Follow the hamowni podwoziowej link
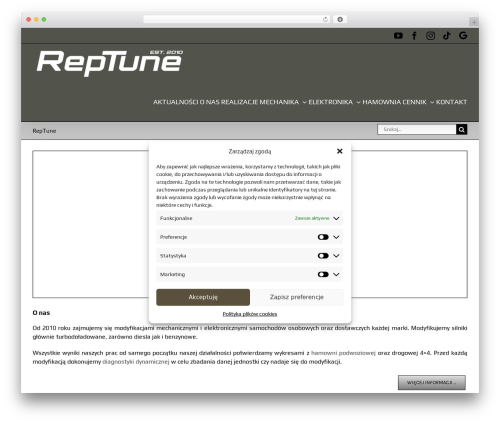This screenshot has width=500, height=423. tap(343, 353)
